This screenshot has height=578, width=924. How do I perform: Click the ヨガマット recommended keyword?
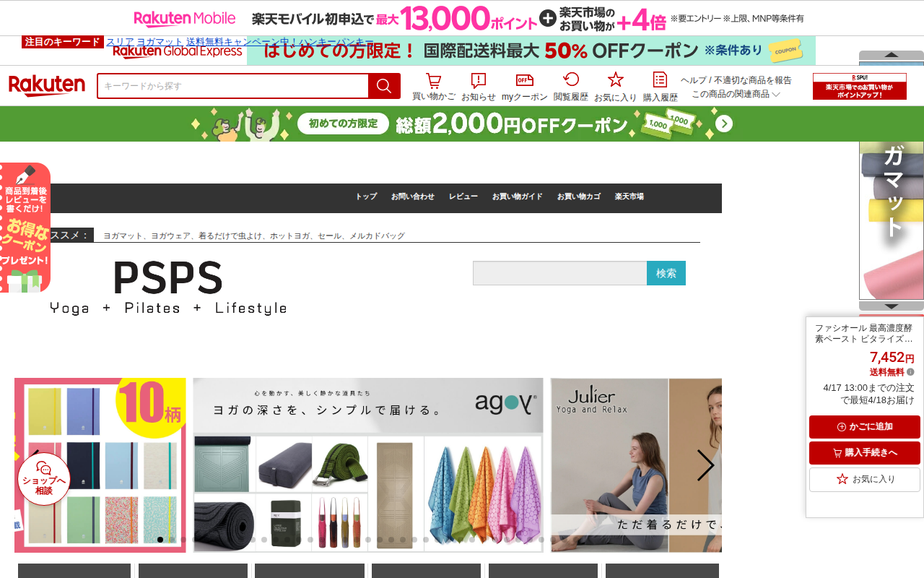pyautogui.click(x=123, y=236)
